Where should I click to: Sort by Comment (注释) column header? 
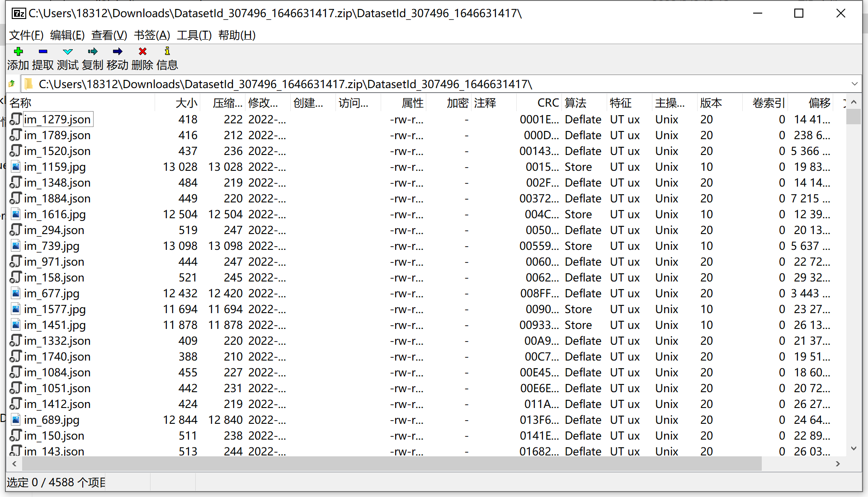pyautogui.click(x=494, y=103)
